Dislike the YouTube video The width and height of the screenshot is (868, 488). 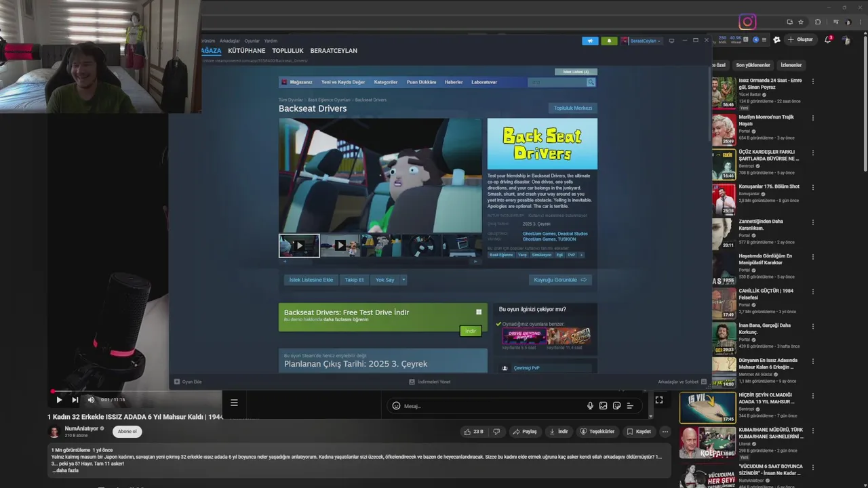tap(496, 432)
